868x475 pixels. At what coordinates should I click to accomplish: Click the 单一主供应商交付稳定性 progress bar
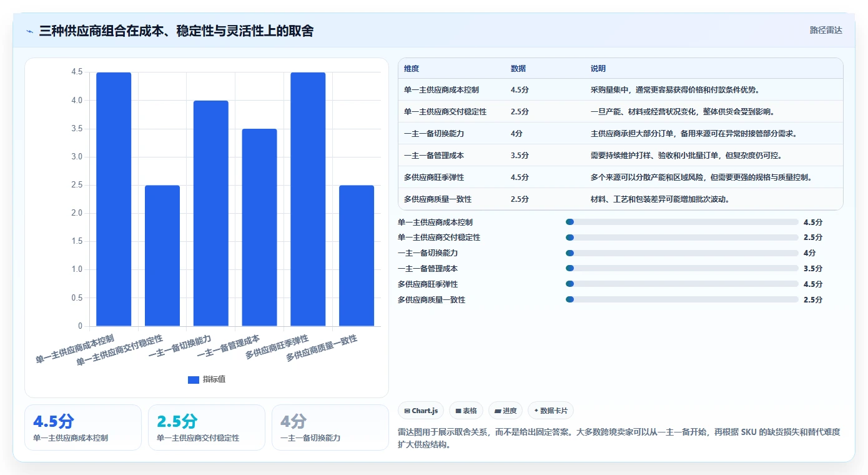point(682,237)
